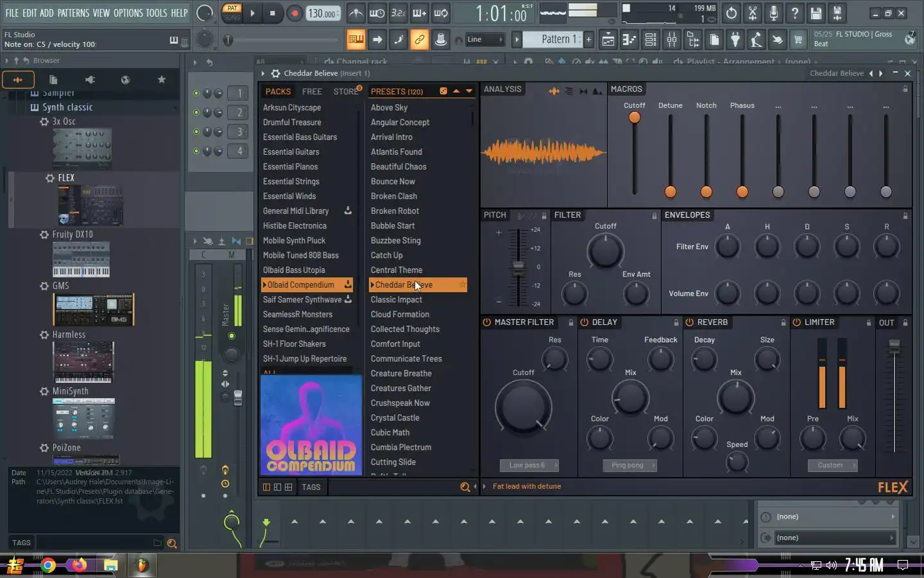
Task: Select the waveform analysis view icon
Action: [x=554, y=91]
